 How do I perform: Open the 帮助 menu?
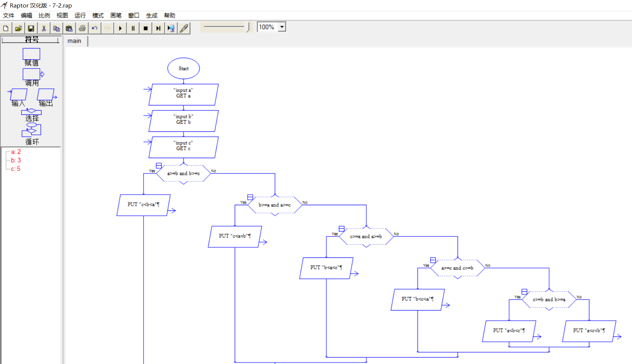(x=170, y=15)
